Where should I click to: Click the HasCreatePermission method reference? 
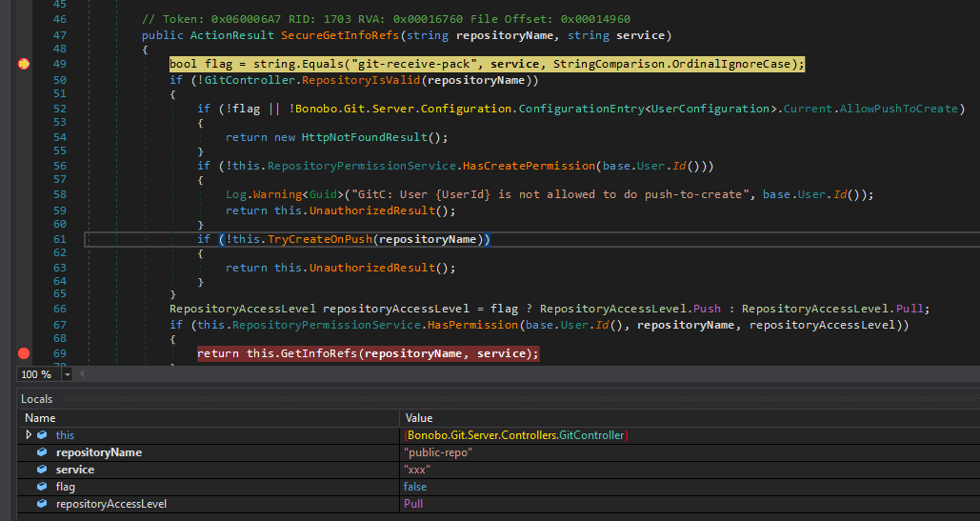click(x=530, y=166)
